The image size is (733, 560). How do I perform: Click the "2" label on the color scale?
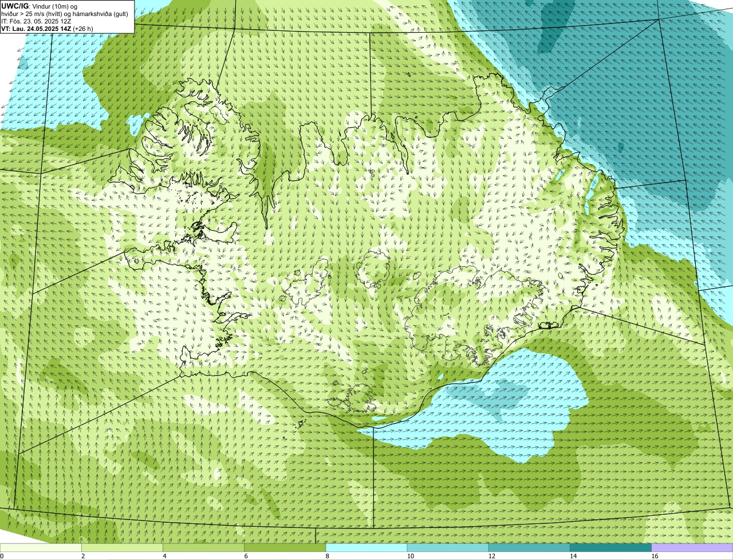point(83,556)
